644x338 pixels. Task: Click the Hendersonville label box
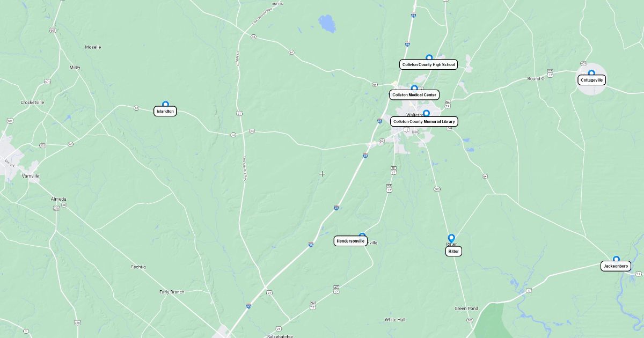(351, 241)
